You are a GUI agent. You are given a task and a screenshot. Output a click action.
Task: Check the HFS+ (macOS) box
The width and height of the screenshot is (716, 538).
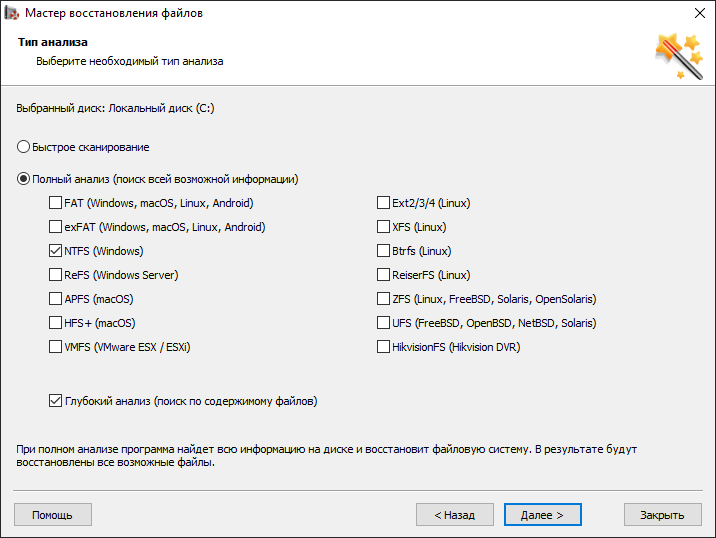[55, 322]
